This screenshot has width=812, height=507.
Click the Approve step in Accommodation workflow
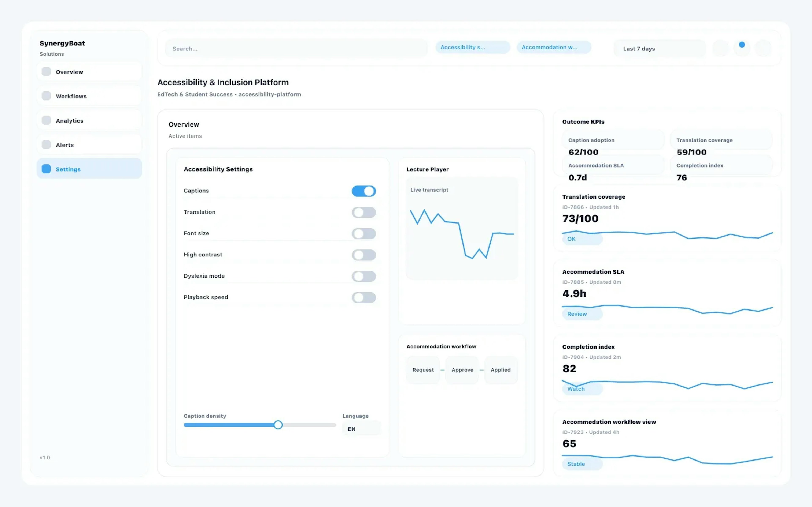[462, 369]
